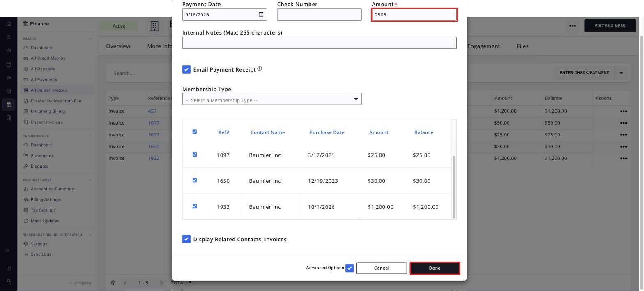Click the Done button
The width and height of the screenshot is (644, 291).
coord(435,268)
